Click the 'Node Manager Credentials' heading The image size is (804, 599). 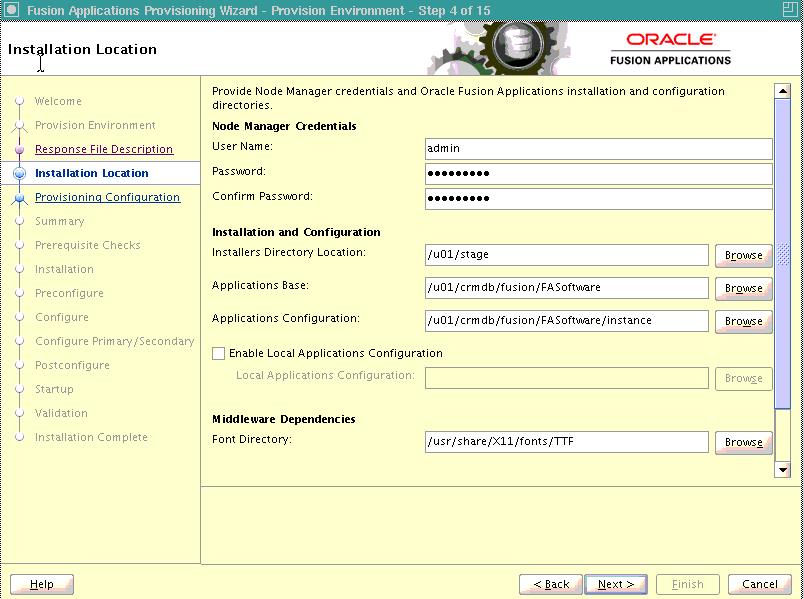(284, 126)
